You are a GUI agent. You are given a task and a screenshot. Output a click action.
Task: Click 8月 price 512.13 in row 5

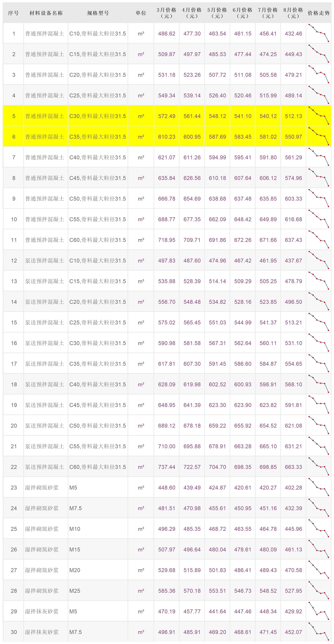point(293,116)
